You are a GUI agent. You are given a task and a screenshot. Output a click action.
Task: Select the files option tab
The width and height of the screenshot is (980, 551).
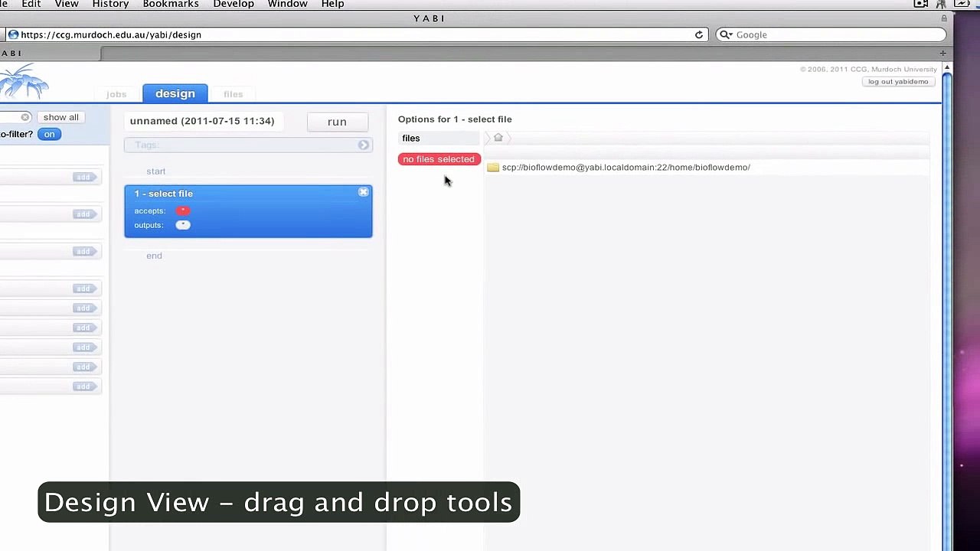[439, 138]
